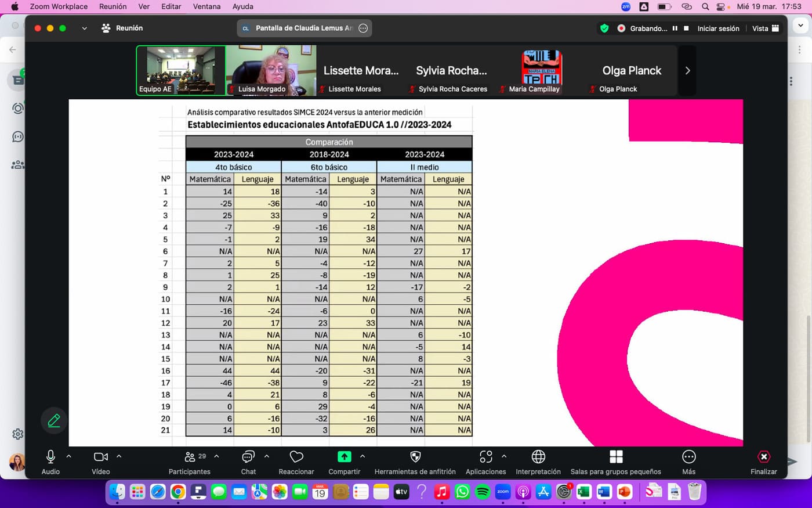The width and height of the screenshot is (812, 508).
Task: Open WhatsApp in the Dock
Action: pyautogui.click(x=462, y=492)
